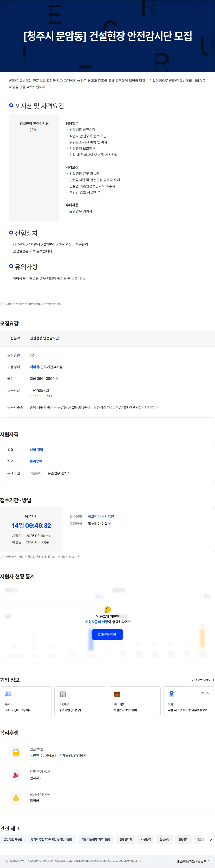Open 지도보기 link in 위치 card

coord(205,693)
